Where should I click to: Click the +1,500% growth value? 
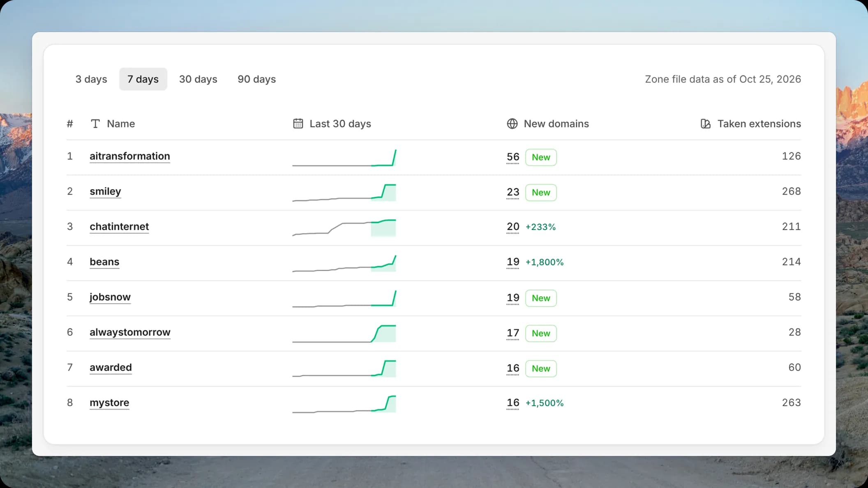[x=545, y=403]
